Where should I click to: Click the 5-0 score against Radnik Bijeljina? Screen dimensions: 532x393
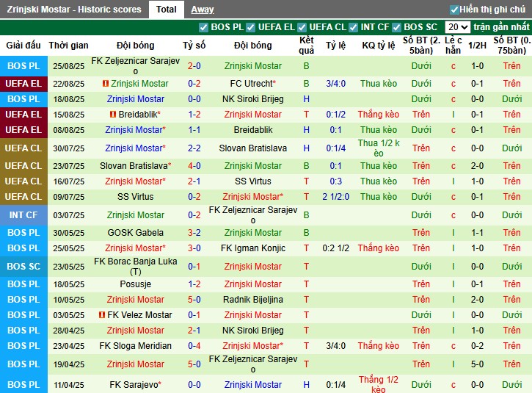tap(194, 300)
